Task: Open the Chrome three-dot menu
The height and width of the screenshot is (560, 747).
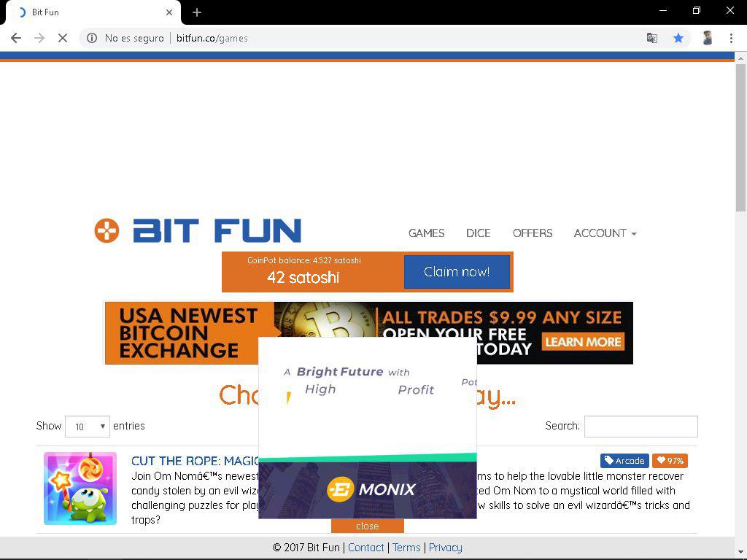Action: [731, 38]
